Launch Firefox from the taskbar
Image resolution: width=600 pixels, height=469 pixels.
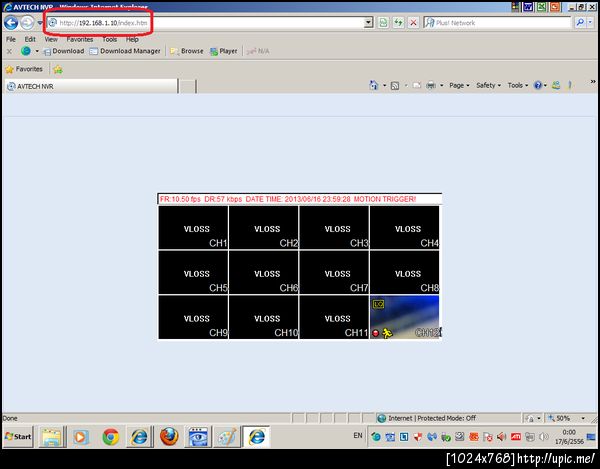tap(169, 437)
